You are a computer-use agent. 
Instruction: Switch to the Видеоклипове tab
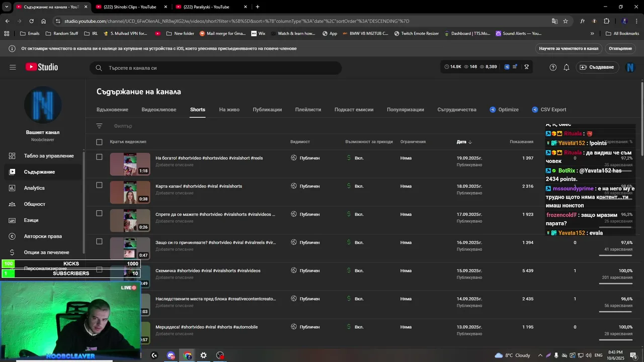click(x=159, y=110)
